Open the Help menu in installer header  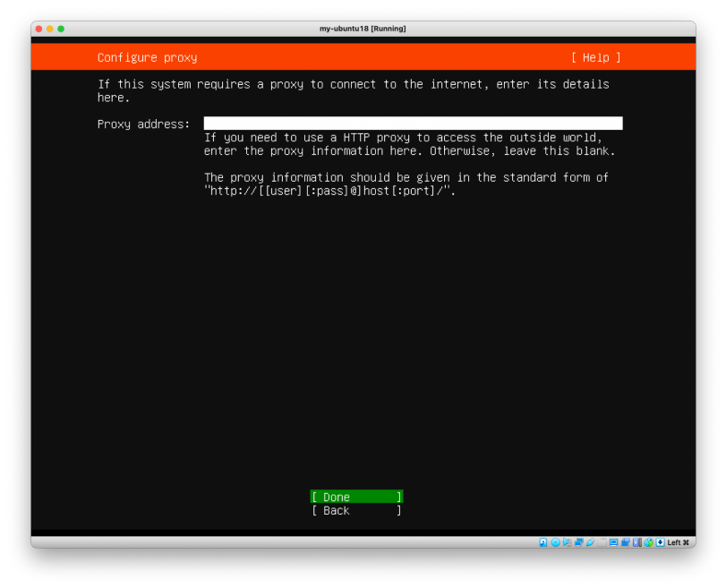(596, 57)
